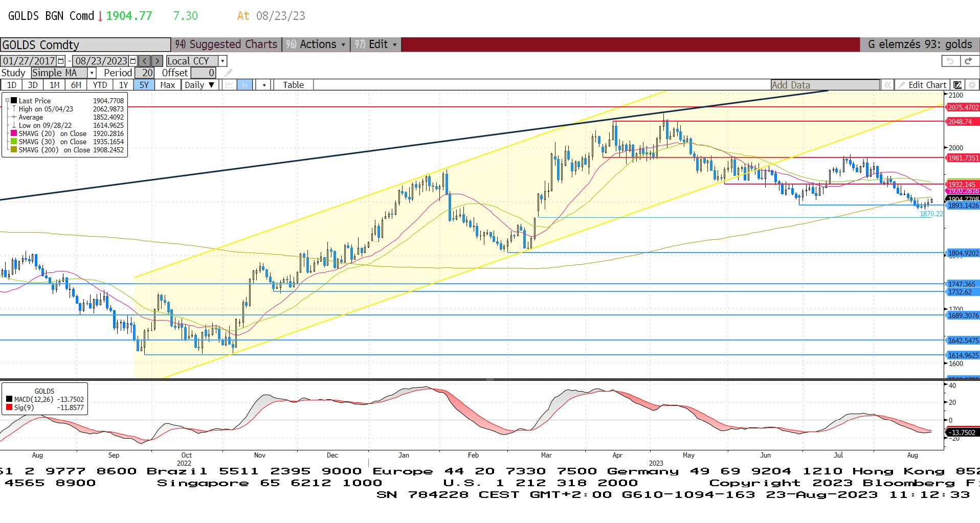Open the end date calendar picker
The height and width of the screenshot is (523, 980).
[x=133, y=61]
